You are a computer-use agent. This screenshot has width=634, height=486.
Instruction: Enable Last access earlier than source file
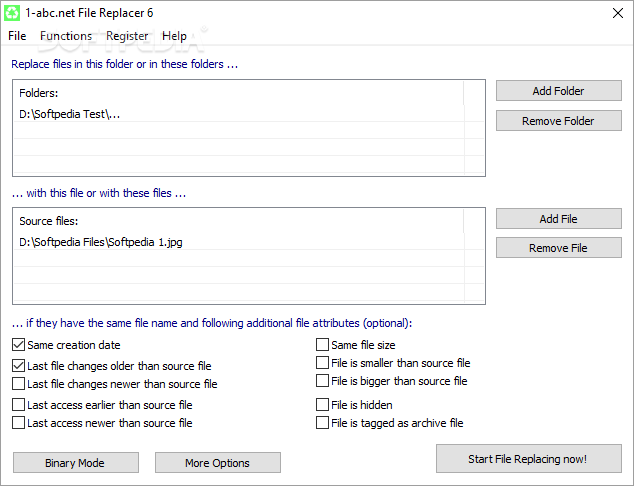(x=19, y=405)
